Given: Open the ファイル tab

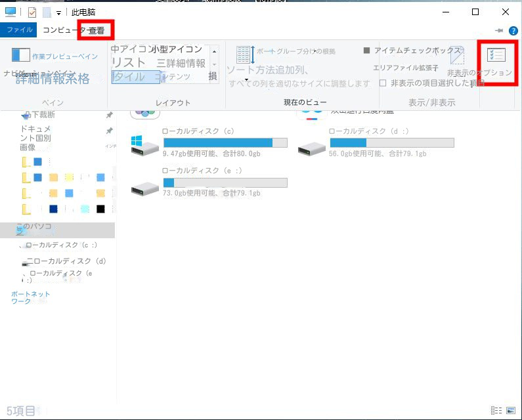Looking at the screenshot, I should coord(18,30).
